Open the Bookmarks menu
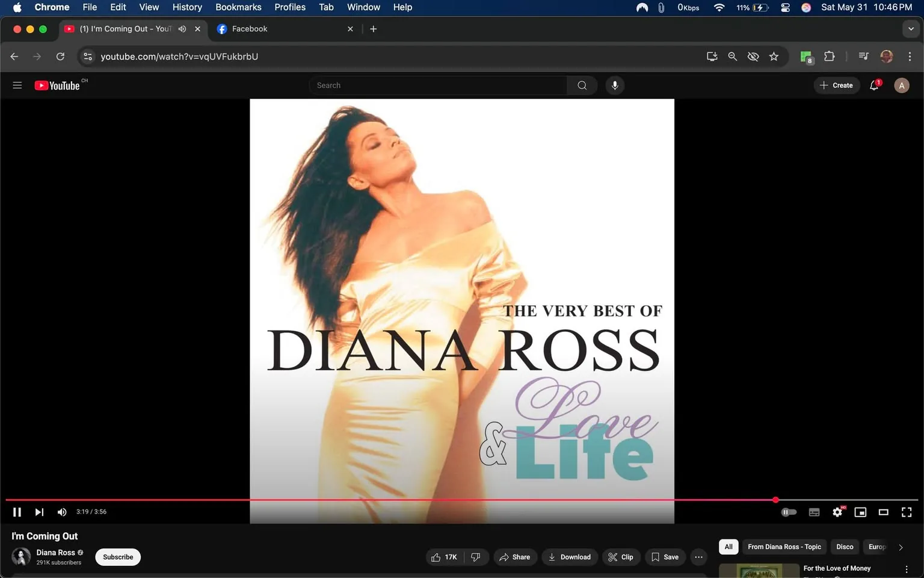The image size is (924, 578). (x=238, y=7)
